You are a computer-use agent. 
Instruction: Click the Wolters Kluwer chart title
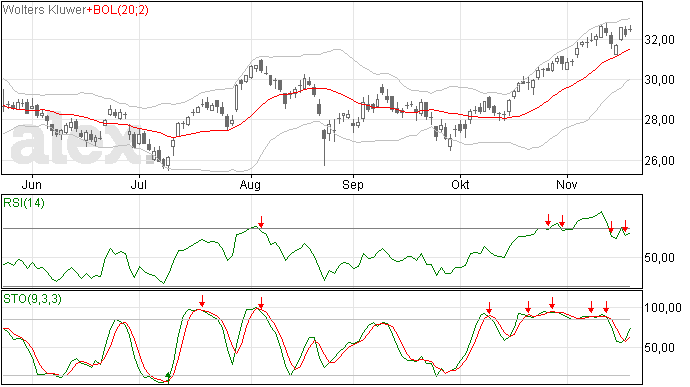(x=44, y=10)
